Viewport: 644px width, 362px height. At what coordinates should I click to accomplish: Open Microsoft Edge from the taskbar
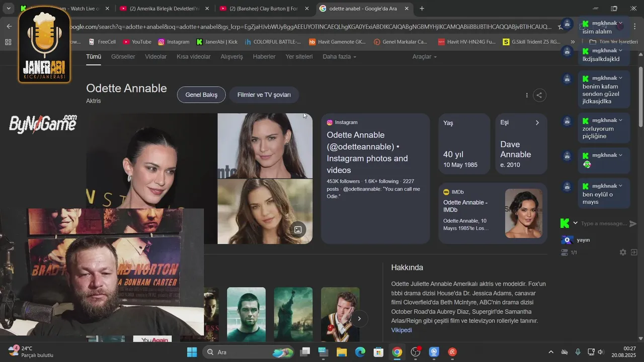click(360, 352)
